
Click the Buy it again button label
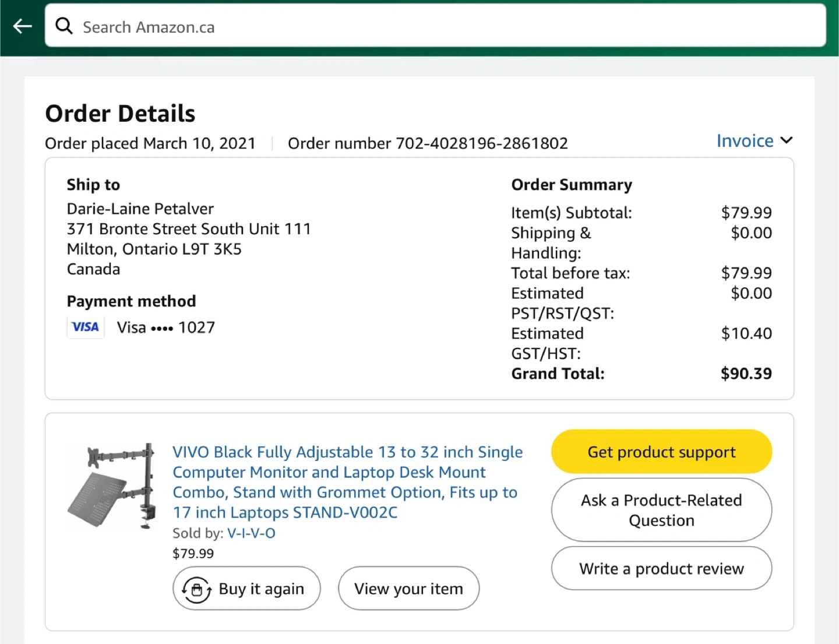pyautogui.click(x=261, y=589)
